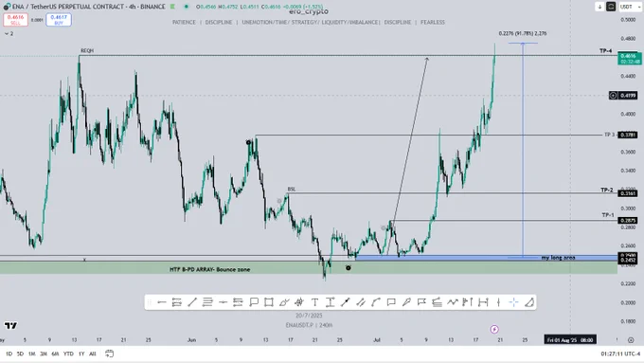Image resolution: width=644 pixels, height=363 pixels.
Task: Open the time axis settings gear
Action: point(631,340)
